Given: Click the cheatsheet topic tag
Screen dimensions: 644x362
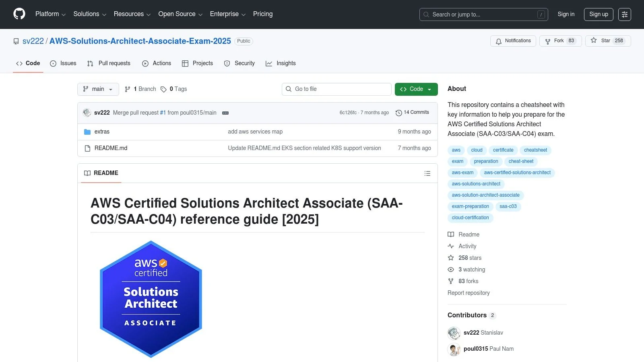Looking at the screenshot, I should 535,150.
